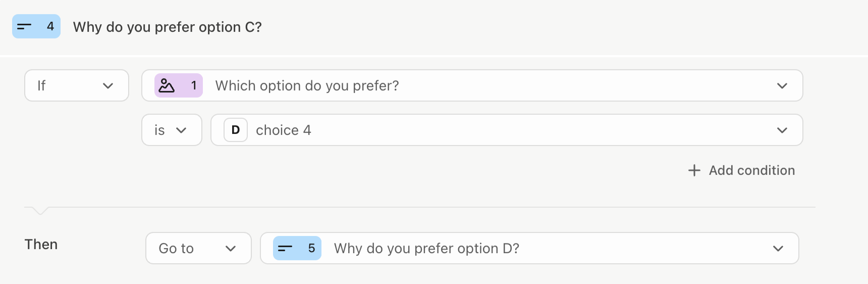
Task: Click the chevron in the Go to selector
Action: coord(231,249)
